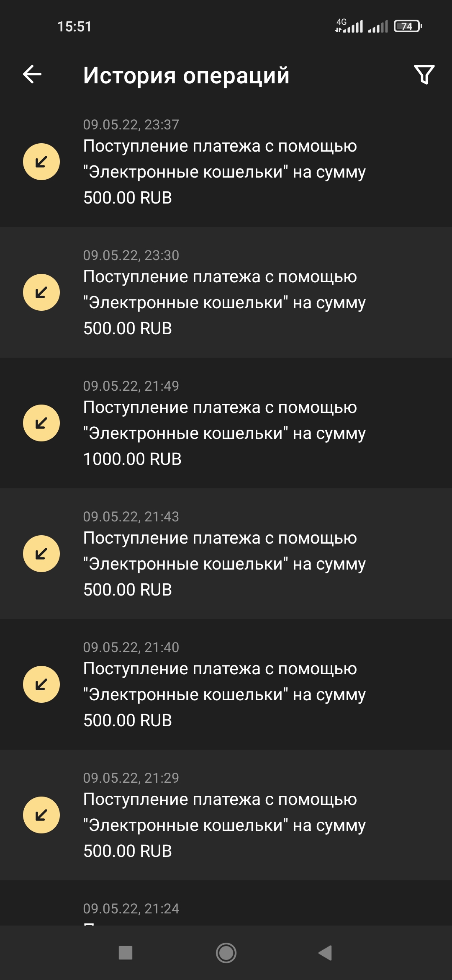The width and height of the screenshot is (452, 980).
Task: Tap the incoming payment icon for 23:30
Action: (x=41, y=292)
